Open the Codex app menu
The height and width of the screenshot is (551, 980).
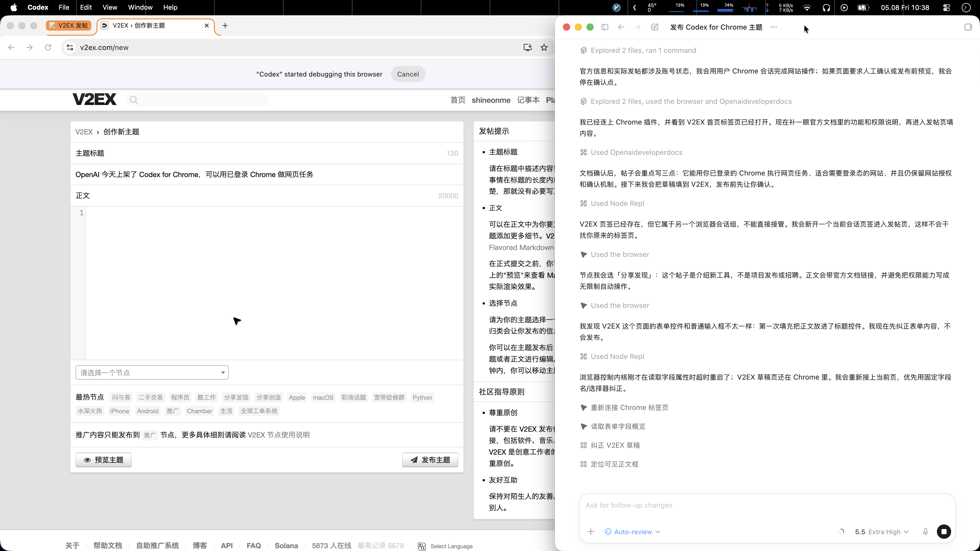(38, 7)
